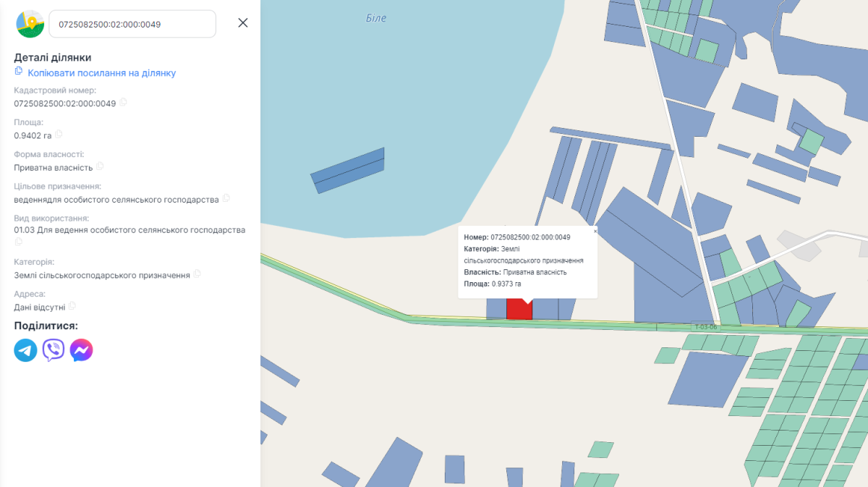Click the cadastral number search field

132,24
